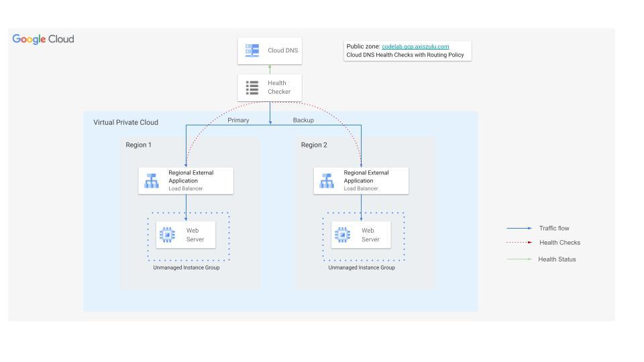Select the Region 2 load balancer icon

(x=327, y=181)
